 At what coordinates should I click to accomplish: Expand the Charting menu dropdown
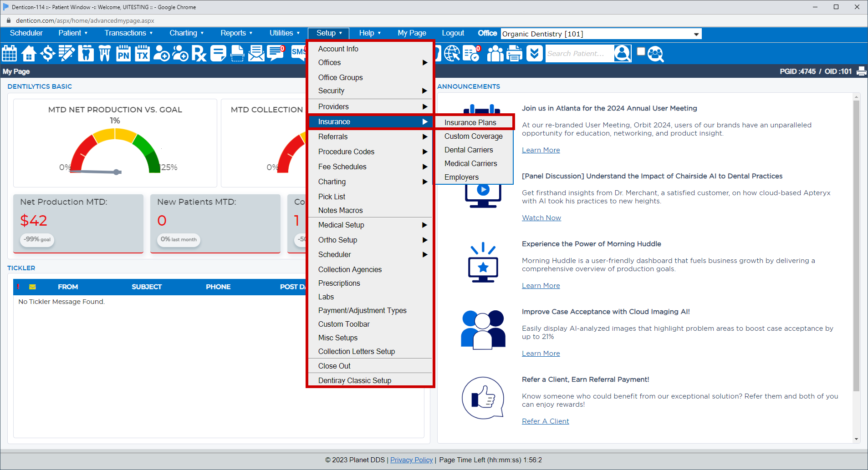pos(187,33)
